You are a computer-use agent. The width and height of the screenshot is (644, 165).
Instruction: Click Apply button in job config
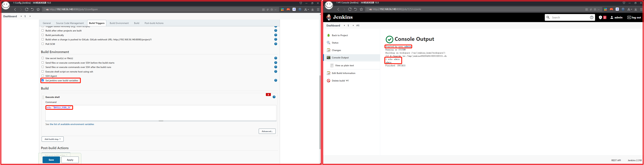[x=70, y=160]
